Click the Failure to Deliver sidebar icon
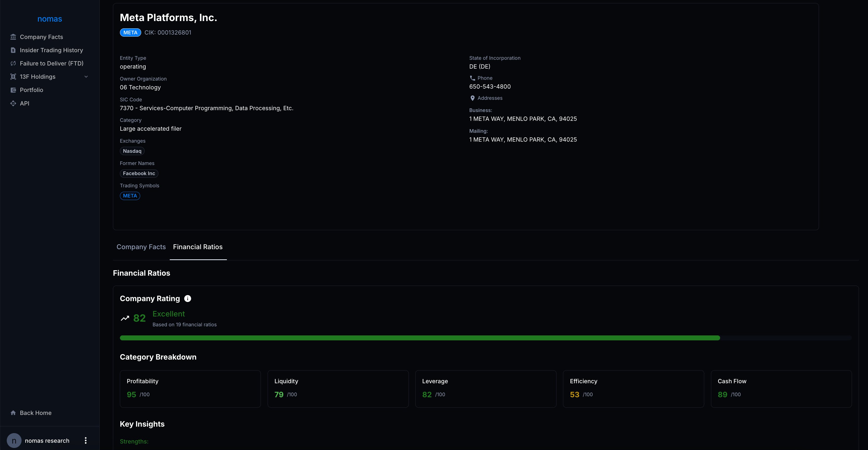Image resolution: width=868 pixels, height=450 pixels. (x=13, y=63)
